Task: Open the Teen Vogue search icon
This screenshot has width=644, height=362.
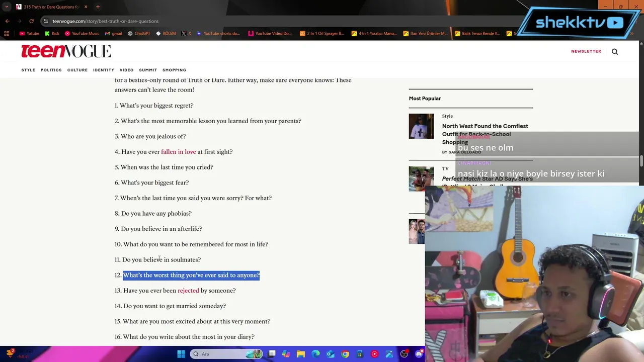Action: (x=614, y=51)
